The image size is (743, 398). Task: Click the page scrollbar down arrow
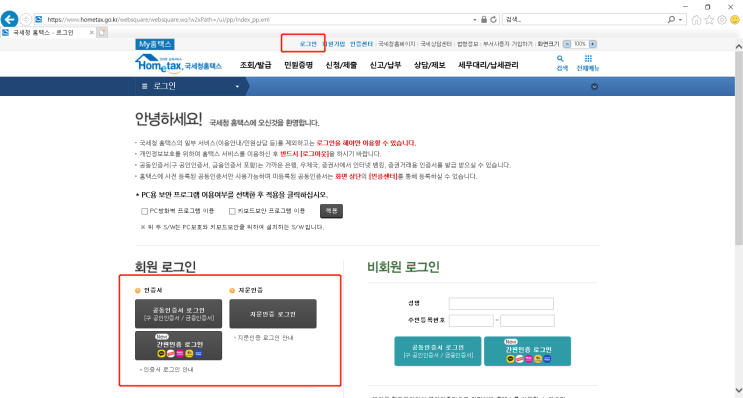[739, 390]
